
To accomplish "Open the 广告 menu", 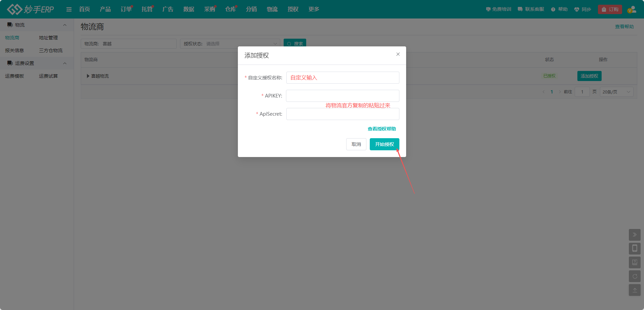I will [x=168, y=9].
